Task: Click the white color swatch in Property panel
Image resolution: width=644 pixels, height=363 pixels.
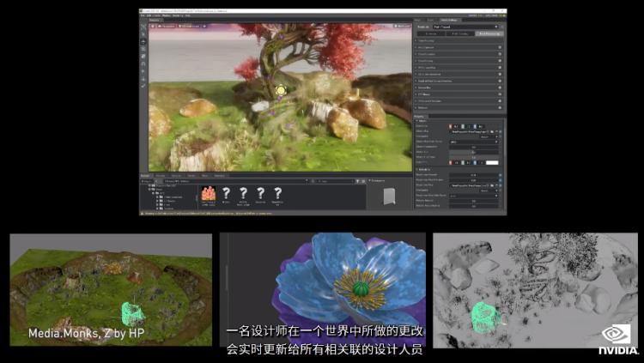Action: (492, 162)
